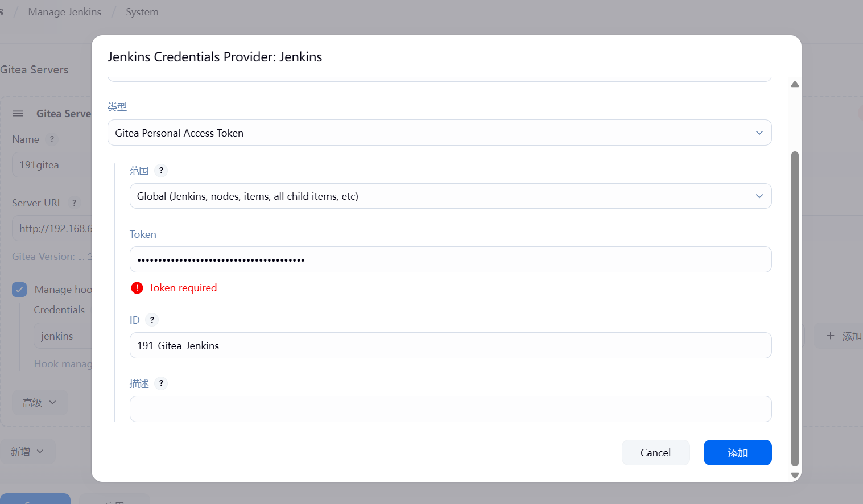Open the 类型 Gitea Personal Access Token dropdown
The image size is (863, 504).
click(x=439, y=133)
